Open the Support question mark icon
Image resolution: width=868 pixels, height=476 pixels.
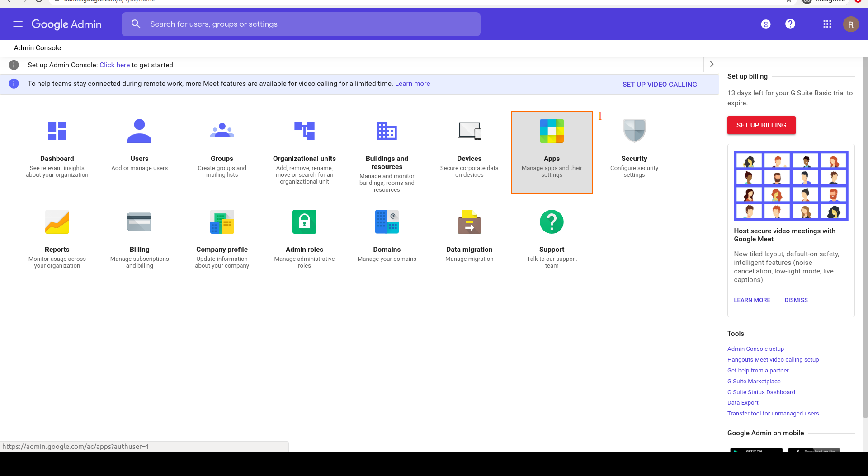click(552, 222)
